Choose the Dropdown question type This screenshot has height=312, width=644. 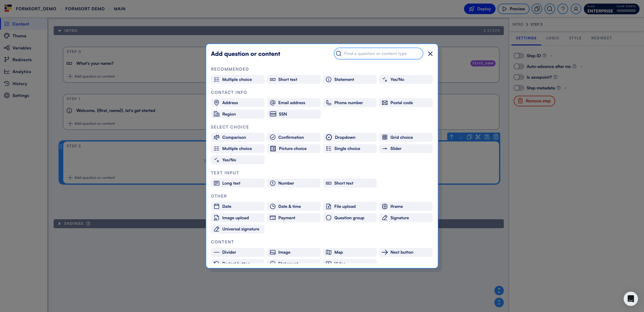[350, 137]
